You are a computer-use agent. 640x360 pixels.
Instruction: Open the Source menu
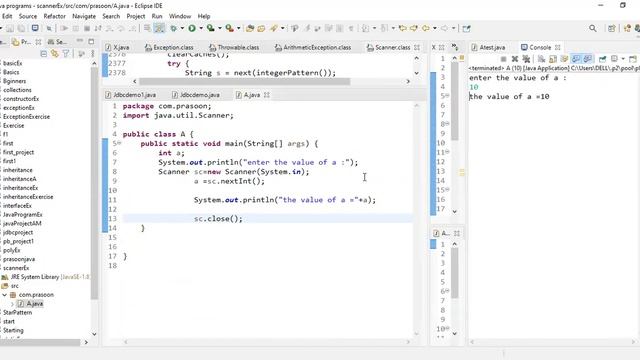[x=28, y=16]
